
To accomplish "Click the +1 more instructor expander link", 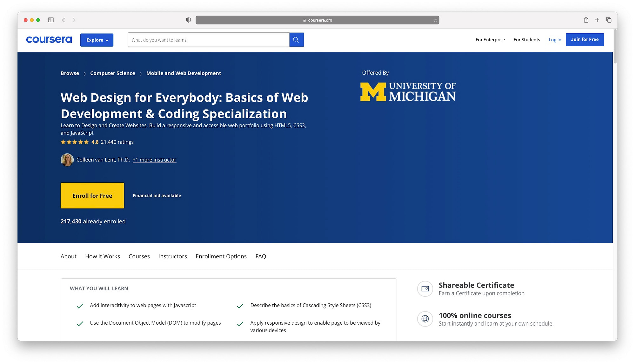I will (x=154, y=160).
